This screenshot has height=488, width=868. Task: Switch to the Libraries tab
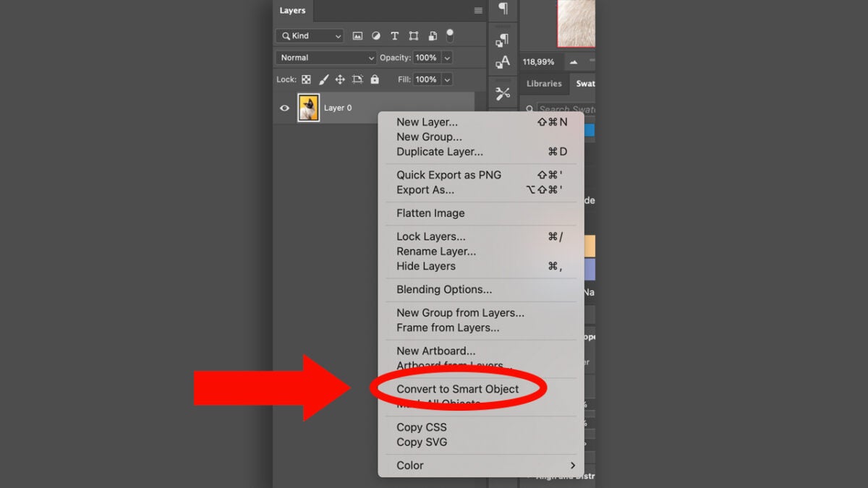(x=544, y=84)
